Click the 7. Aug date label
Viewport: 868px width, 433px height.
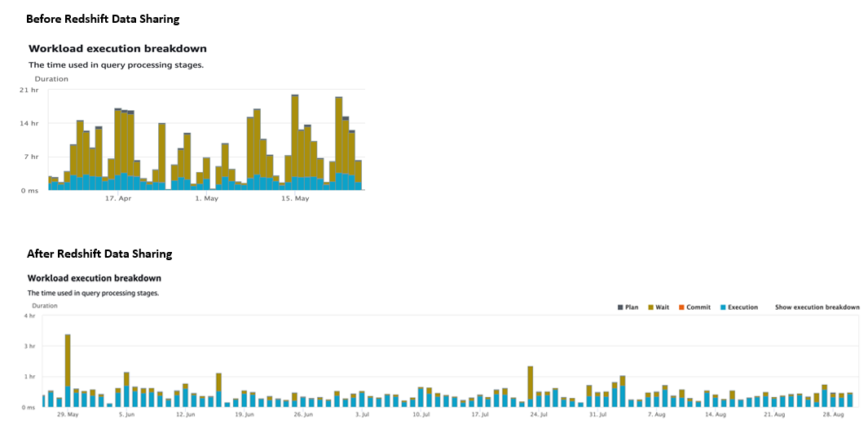(657, 414)
